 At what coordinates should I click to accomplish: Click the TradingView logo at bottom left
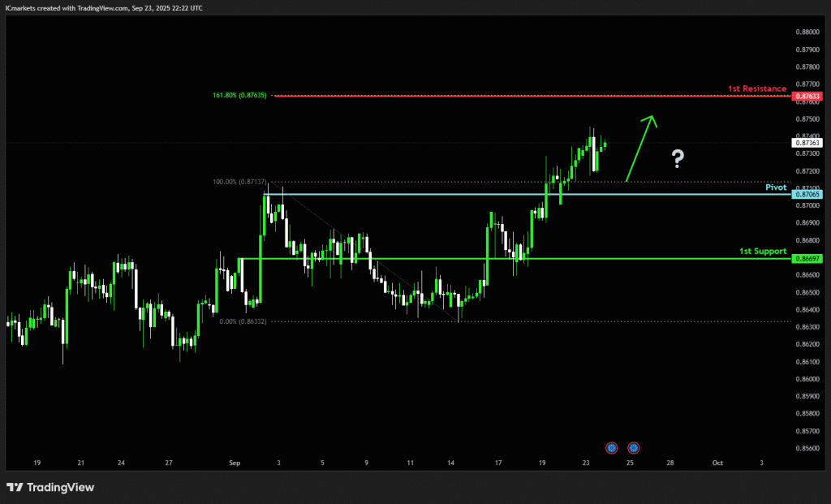point(50,487)
